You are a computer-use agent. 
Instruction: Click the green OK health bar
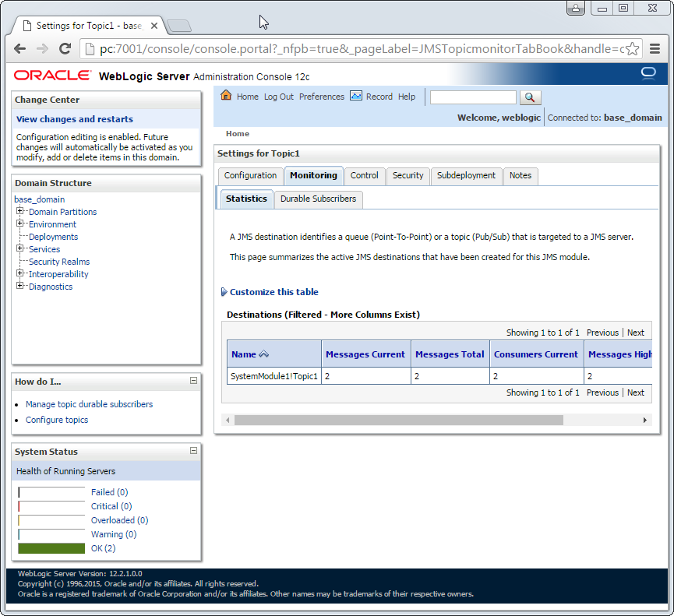(x=51, y=548)
